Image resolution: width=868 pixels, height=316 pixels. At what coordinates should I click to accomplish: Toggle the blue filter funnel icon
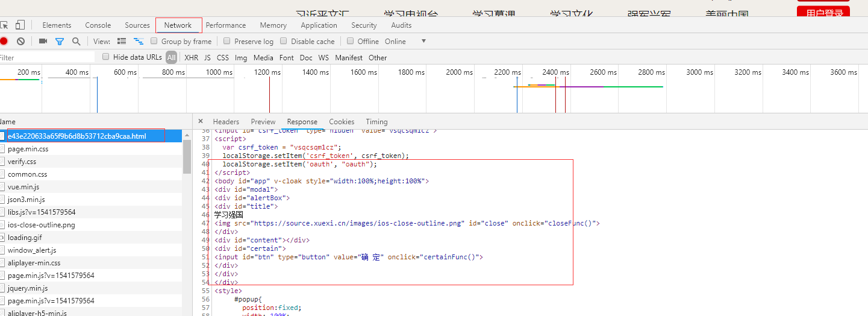(x=60, y=42)
